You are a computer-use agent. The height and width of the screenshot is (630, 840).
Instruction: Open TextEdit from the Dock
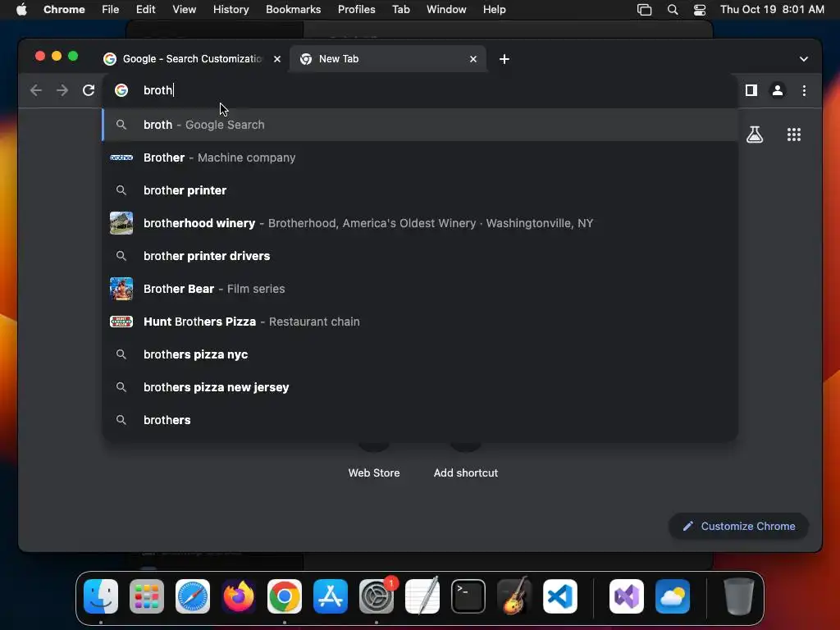click(422, 596)
